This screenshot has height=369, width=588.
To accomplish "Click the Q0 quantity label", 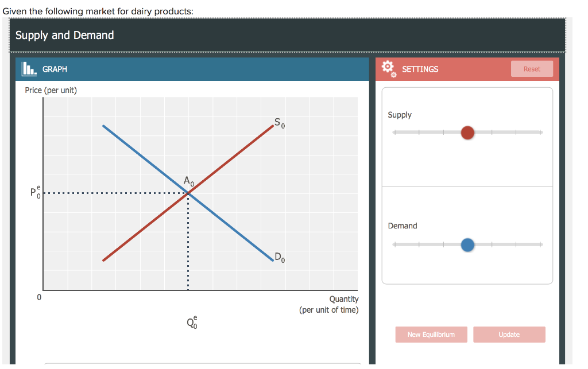I will point(191,322).
